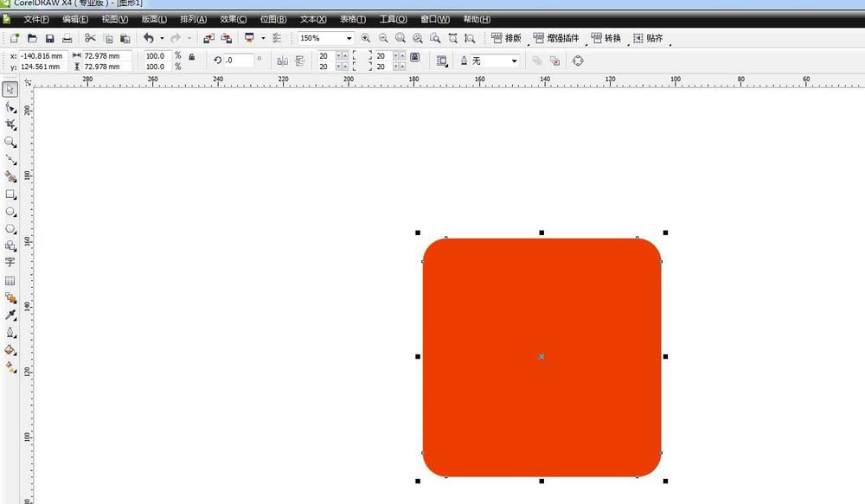Image resolution: width=865 pixels, height=504 pixels.
Task: Click the Zoom tool magnifier in toolbox
Action: [x=10, y=142]
